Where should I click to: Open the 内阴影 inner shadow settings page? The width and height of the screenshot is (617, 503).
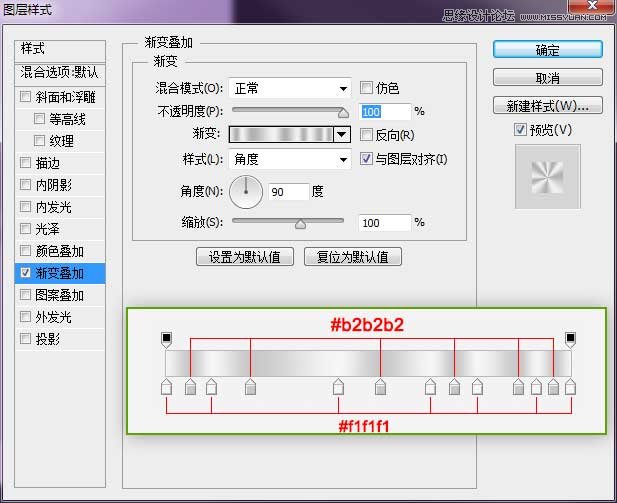coord(54,185)
